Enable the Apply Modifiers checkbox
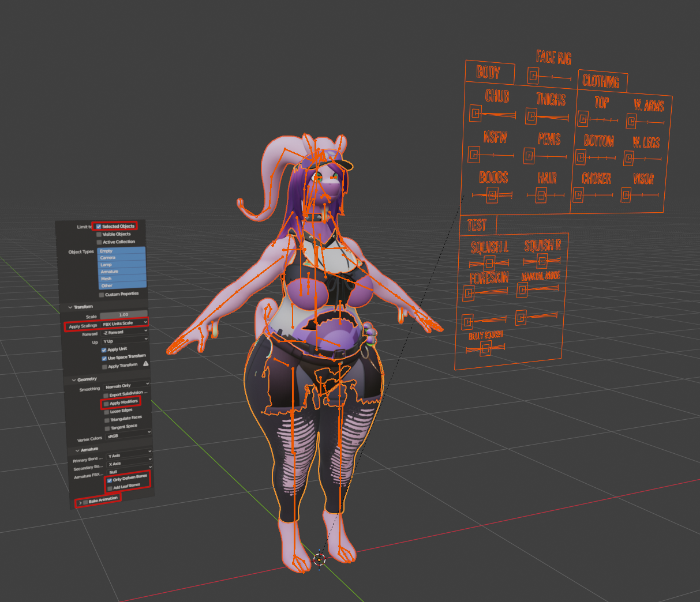 [x=106, y=404]
